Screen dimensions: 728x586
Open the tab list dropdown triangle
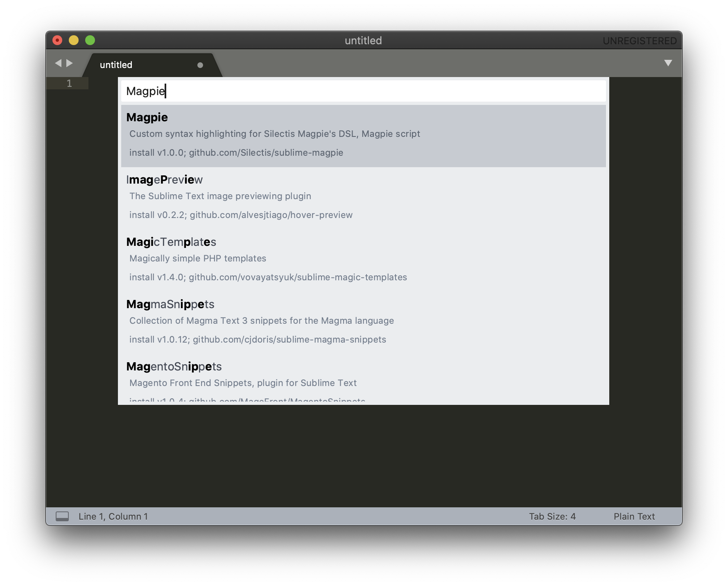[668, 63]
